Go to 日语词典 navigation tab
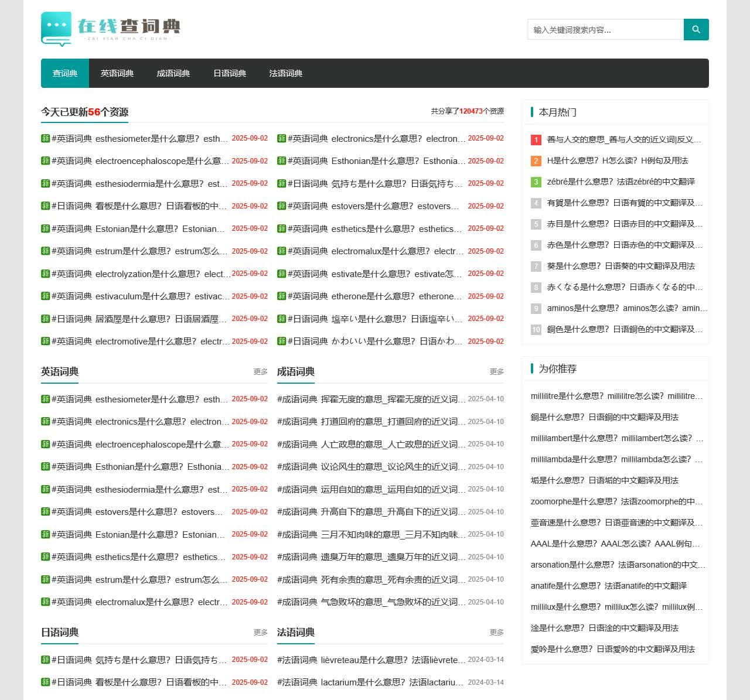 click(230, 73)
